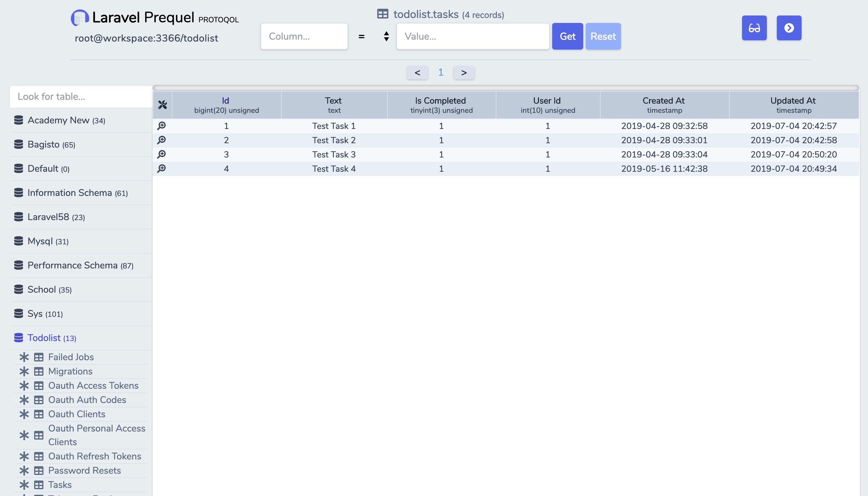The width and height of the screenshot is (868, 496).
Task: Click asterisk icon next to Password Resets
Action: 24,471
